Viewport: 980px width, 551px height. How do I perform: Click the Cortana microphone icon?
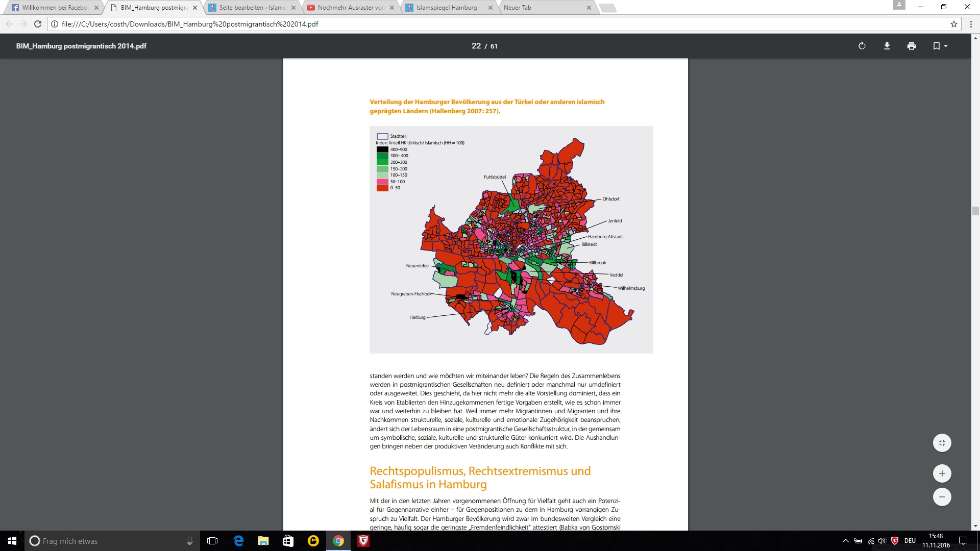tap(189, 541)
